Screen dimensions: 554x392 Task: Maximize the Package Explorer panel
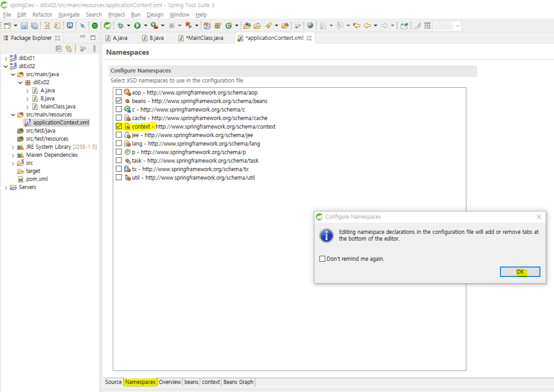pos(93,38)
